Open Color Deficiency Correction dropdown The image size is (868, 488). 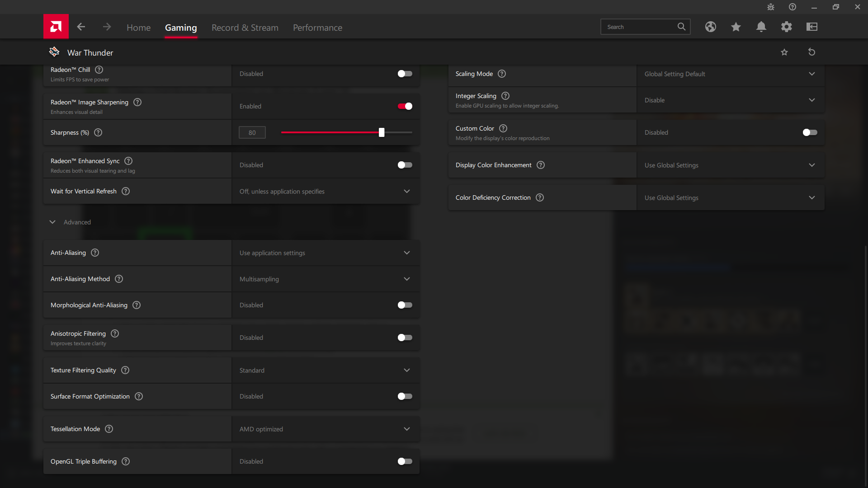point(731,197)
